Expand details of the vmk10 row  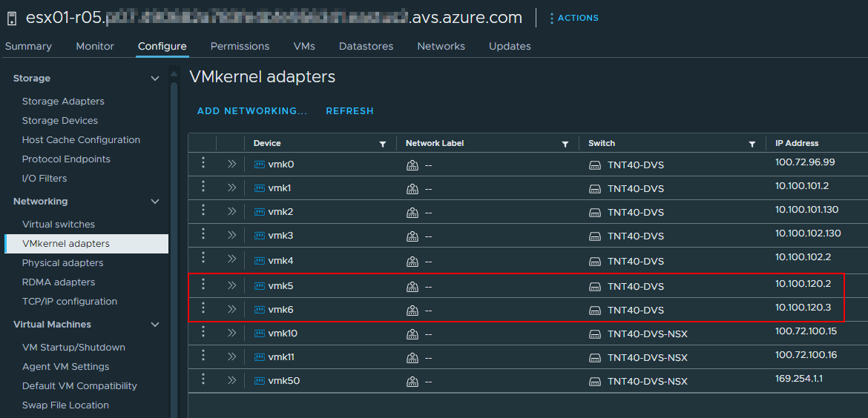click(232, 334)
